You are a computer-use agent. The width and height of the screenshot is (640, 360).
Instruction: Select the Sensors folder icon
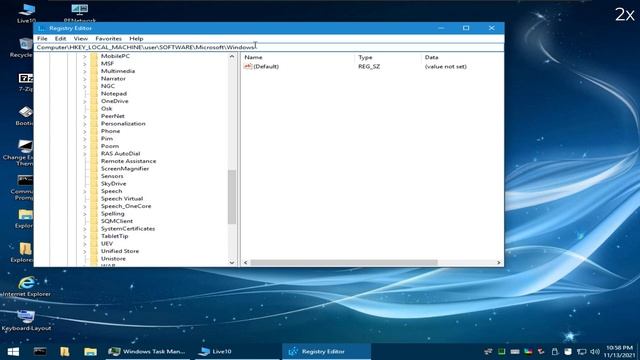(94, 176)
